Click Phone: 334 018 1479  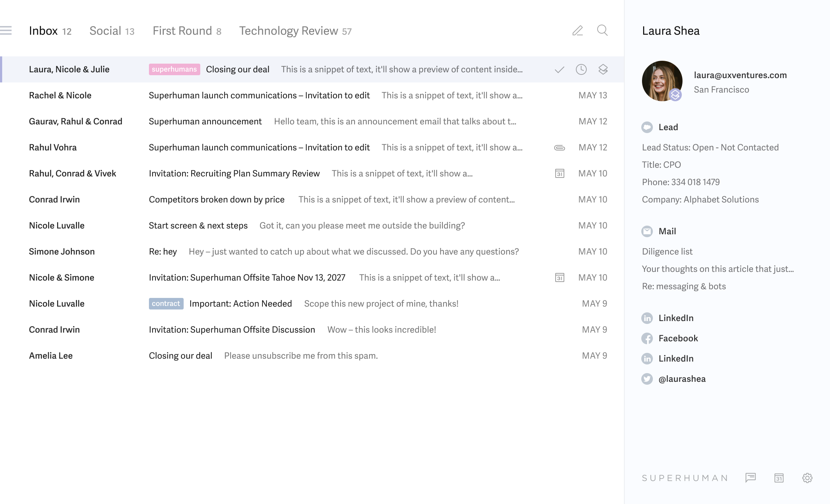(x=681, y=182)
